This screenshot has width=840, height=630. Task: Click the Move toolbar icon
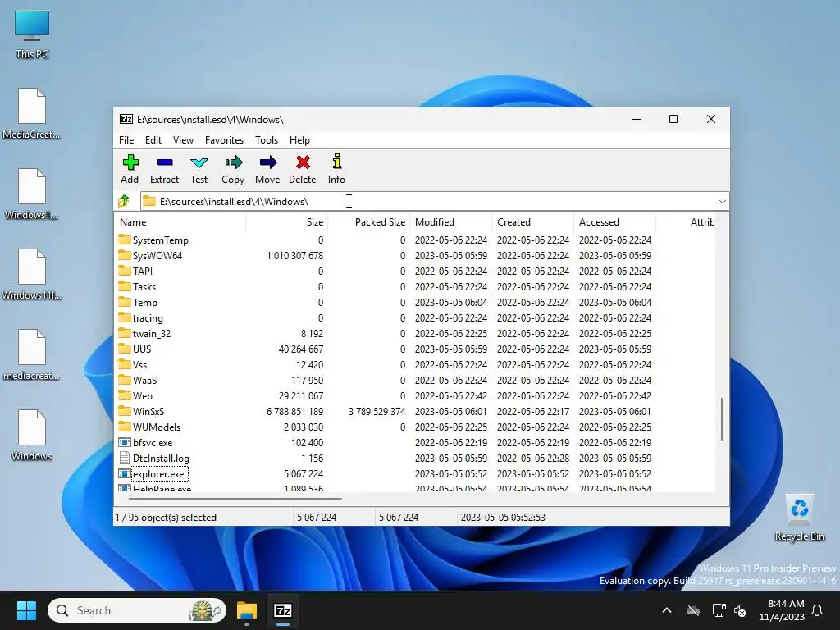268,162
